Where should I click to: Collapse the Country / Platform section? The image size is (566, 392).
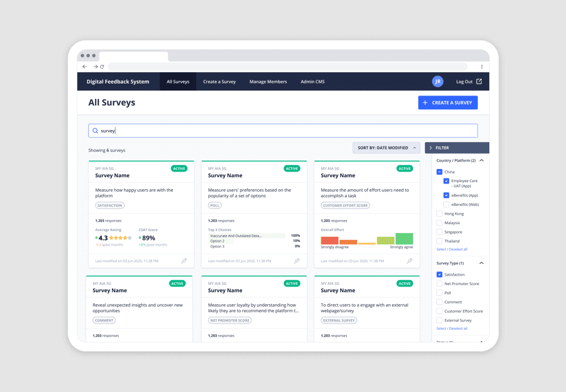(x=482, y=160)
